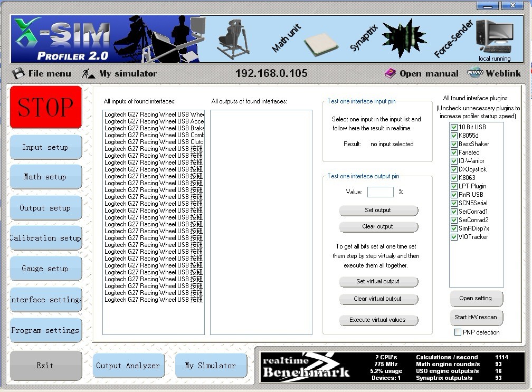Toggle the K8063 plugin checkbox

pos(454,178)
